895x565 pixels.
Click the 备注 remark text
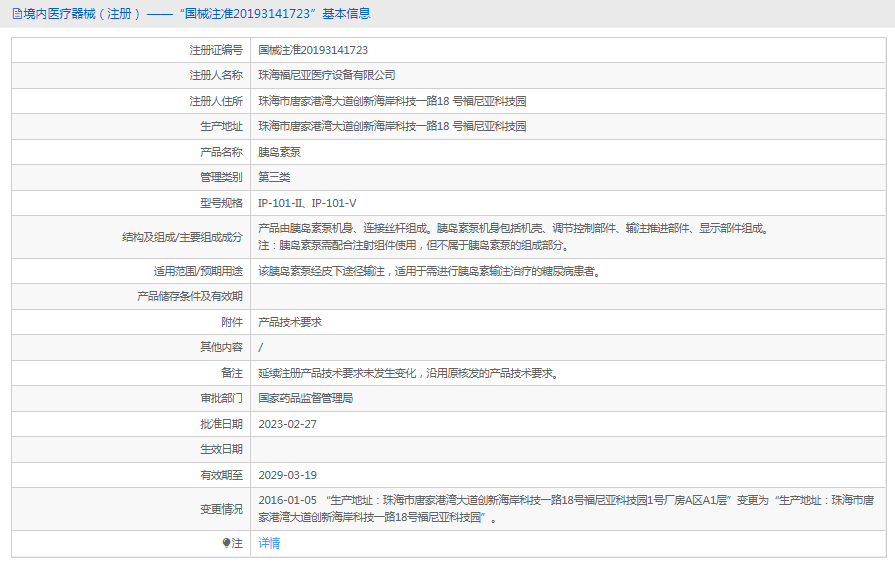408,373
